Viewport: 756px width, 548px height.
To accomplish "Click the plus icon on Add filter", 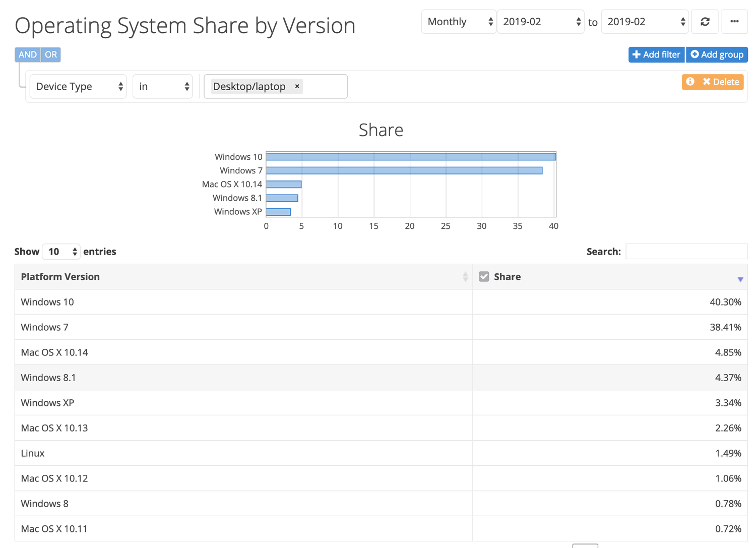I will coord(636,54).
